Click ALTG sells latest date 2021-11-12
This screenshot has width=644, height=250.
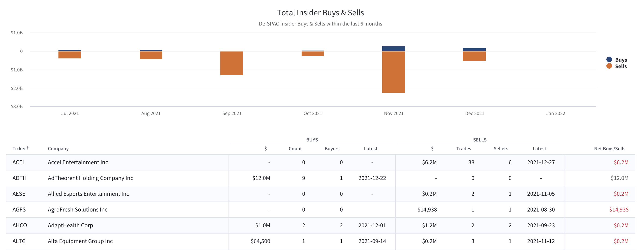(x=541, y=241)
